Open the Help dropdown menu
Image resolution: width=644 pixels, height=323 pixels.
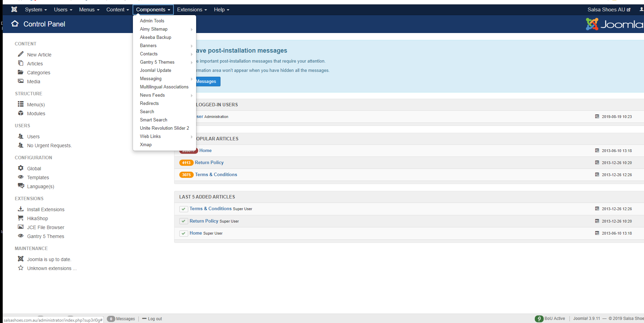coord(222,10)
